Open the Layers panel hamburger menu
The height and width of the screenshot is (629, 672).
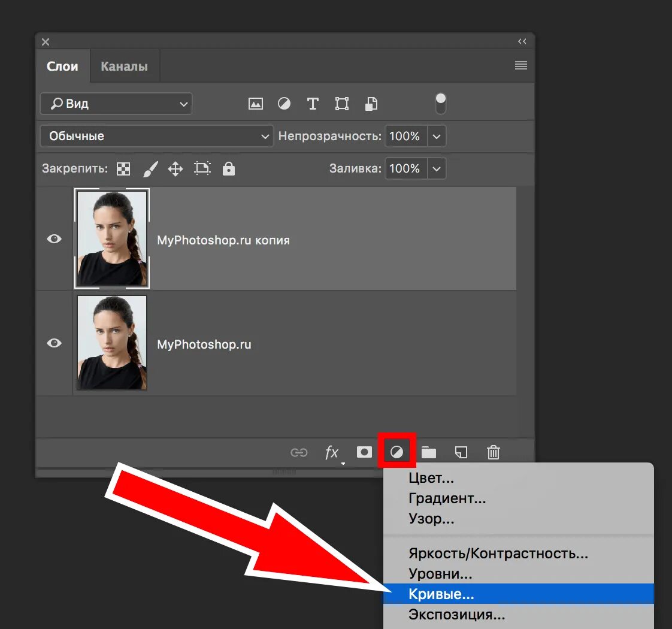coord(520,65)
